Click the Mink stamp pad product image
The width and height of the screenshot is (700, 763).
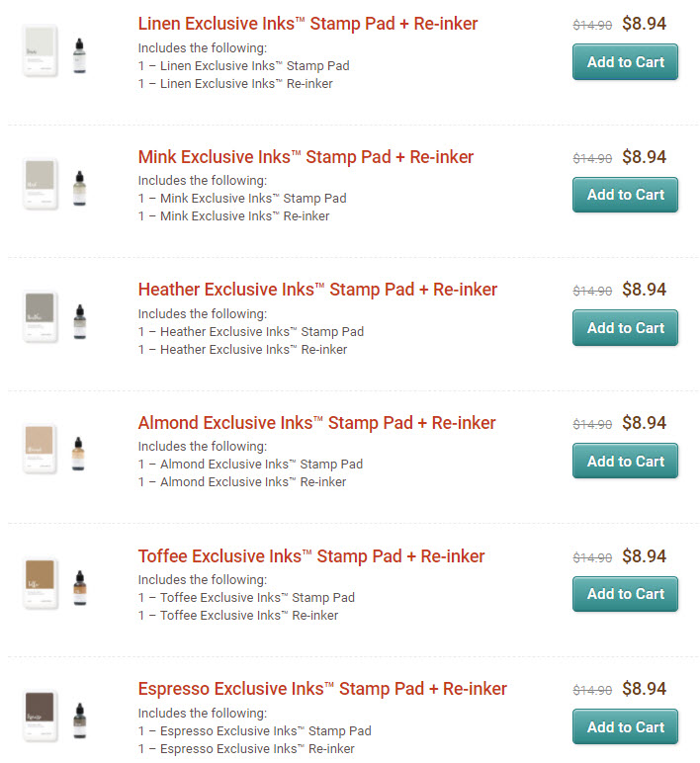(x=41, y=184)
